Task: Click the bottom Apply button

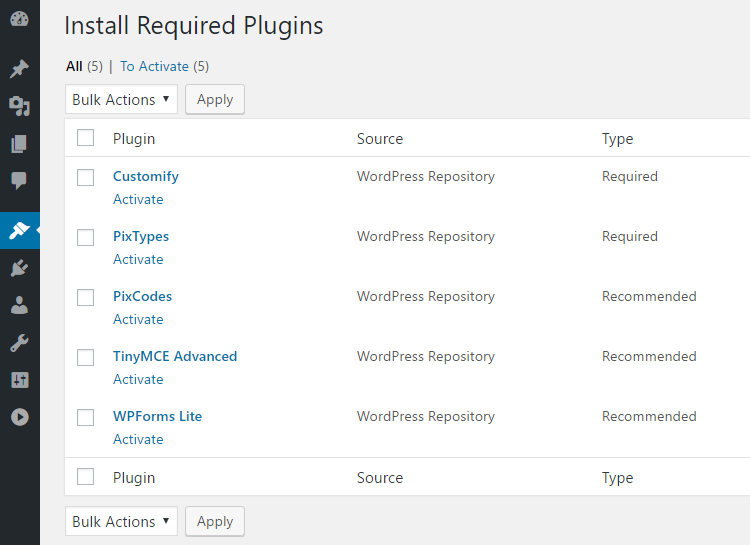Action: (x=215, y=521)
